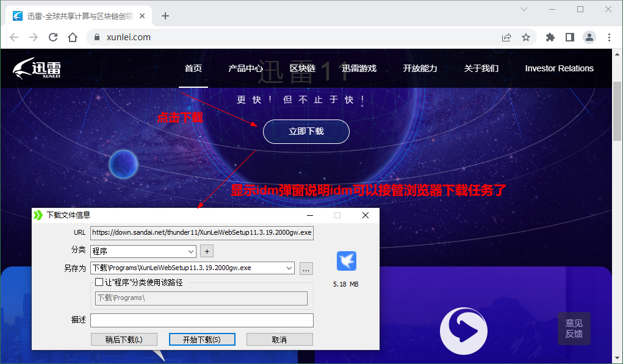This screenshot has height=364, width=623.
Task: Click the browser back arrow
Action: tap(14, 37)
